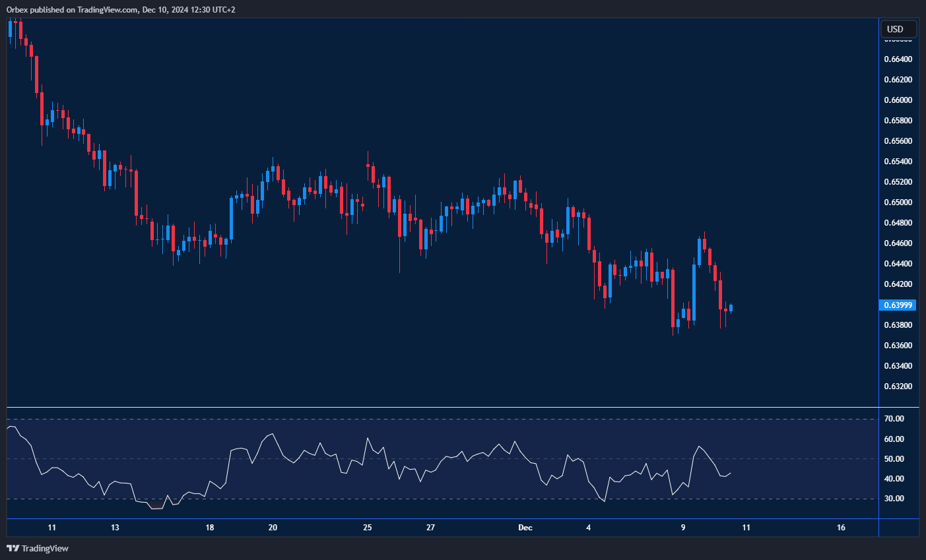Click the Orbex published header text
Screen dimensions: 926x560
pos(120,9)
